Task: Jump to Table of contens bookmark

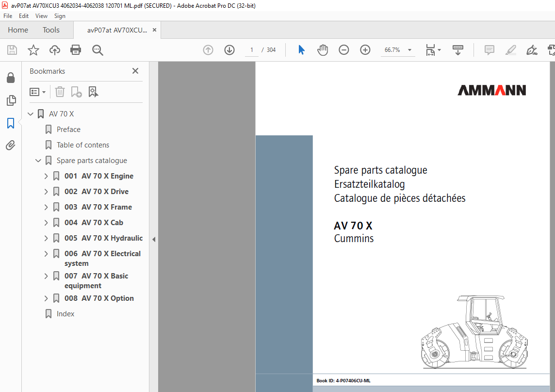Action: [x=83, y=145]
